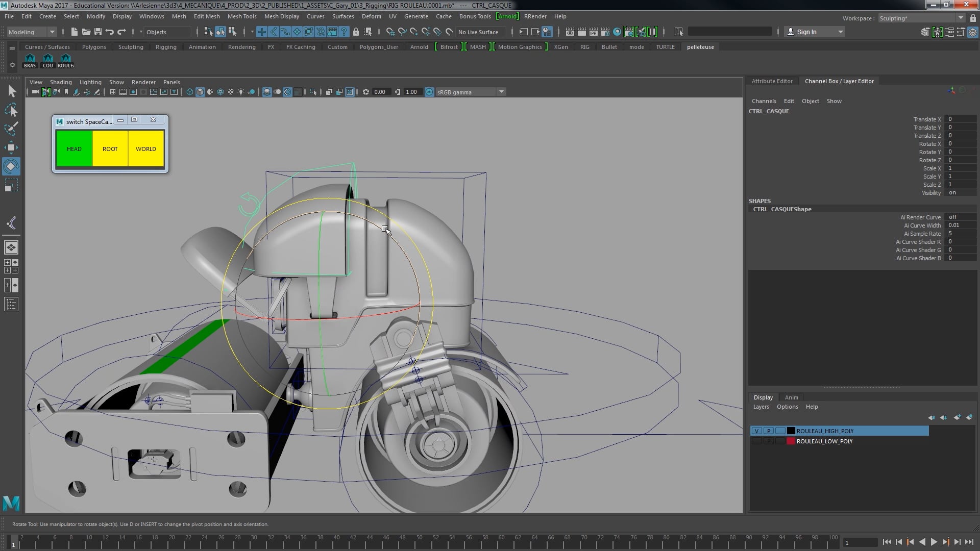Screen dimensions: 980x551
Task: Toggle the P box on ROULEAU_HIGH_POLY layer
Action: click(768, 431)
